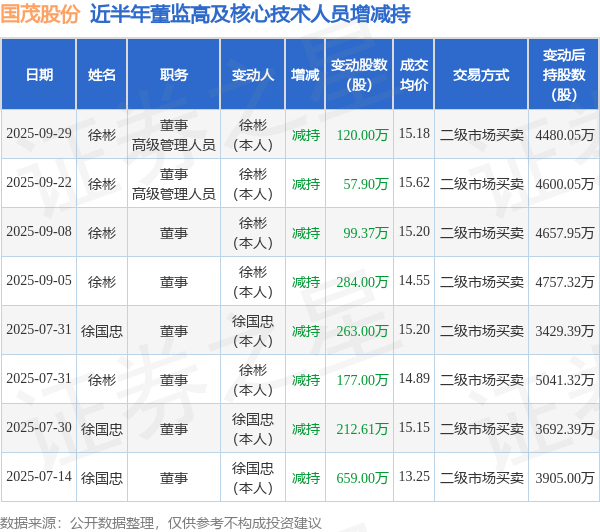Click 董事 高级管理人员 in the 2025-09-29 row

point(174,135)
